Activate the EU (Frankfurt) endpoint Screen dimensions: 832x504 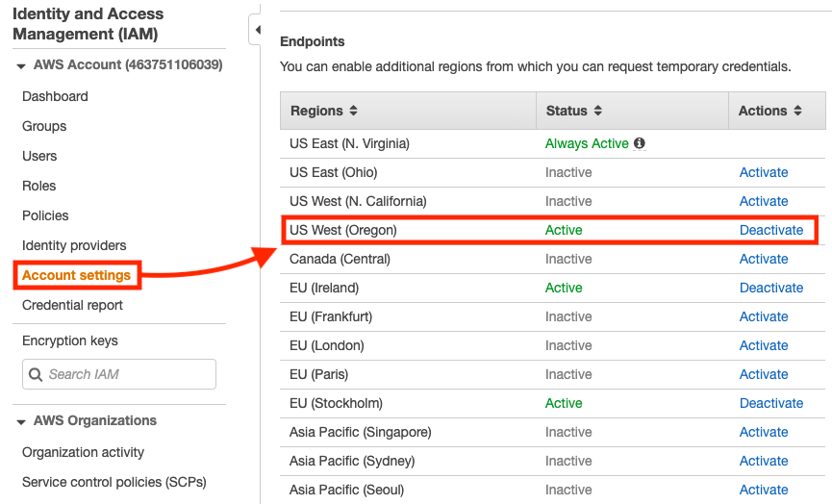764,316
